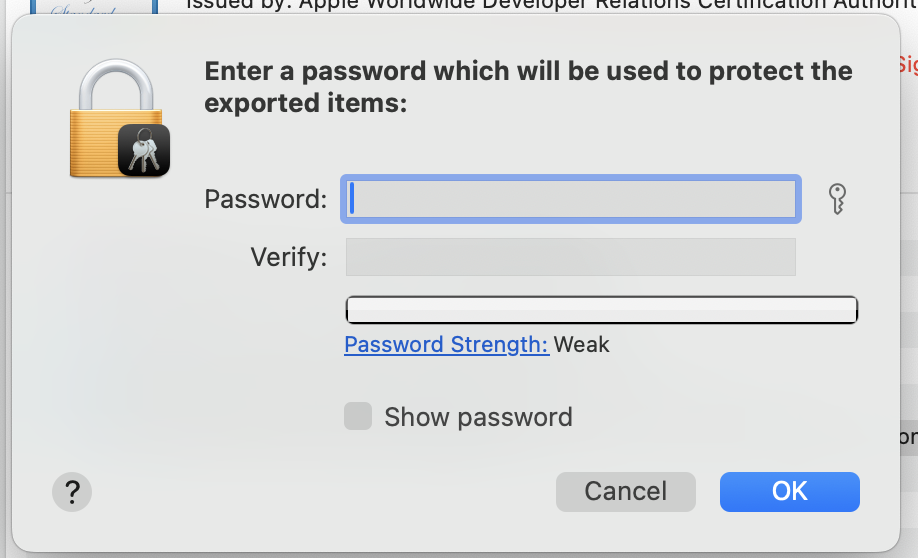The image size is (918, 558).
Task: Click the dialog heading about exported items
Action: click(x=528, y=87)
